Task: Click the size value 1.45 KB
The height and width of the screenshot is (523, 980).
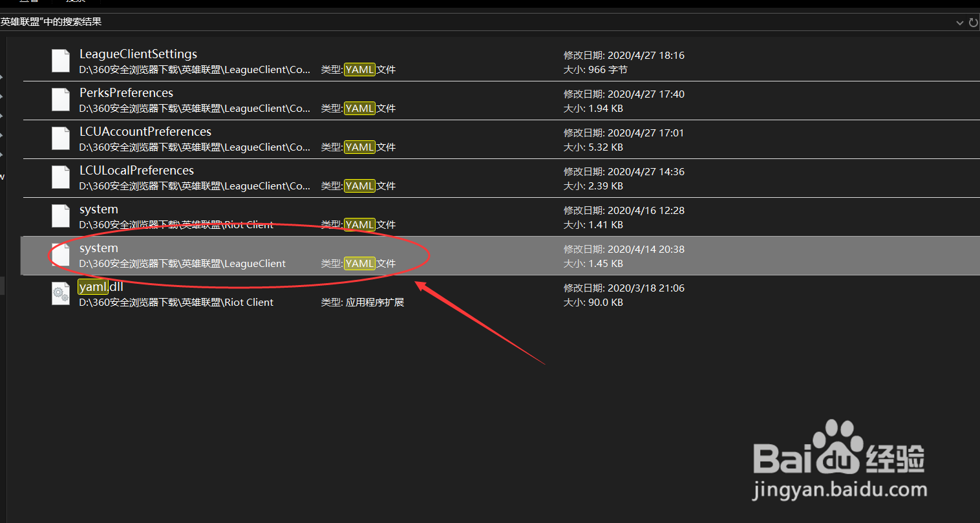Action: (x=606, y=264)
